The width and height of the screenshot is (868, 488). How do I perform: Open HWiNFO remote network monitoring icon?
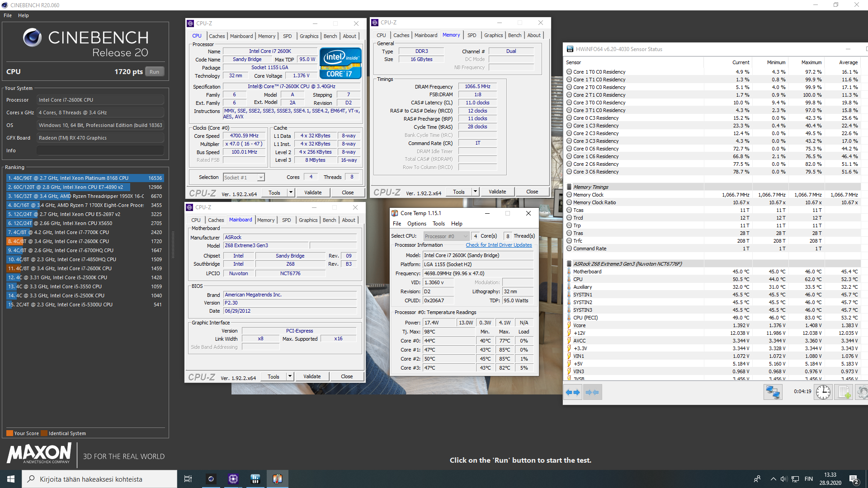click(773, 392)
